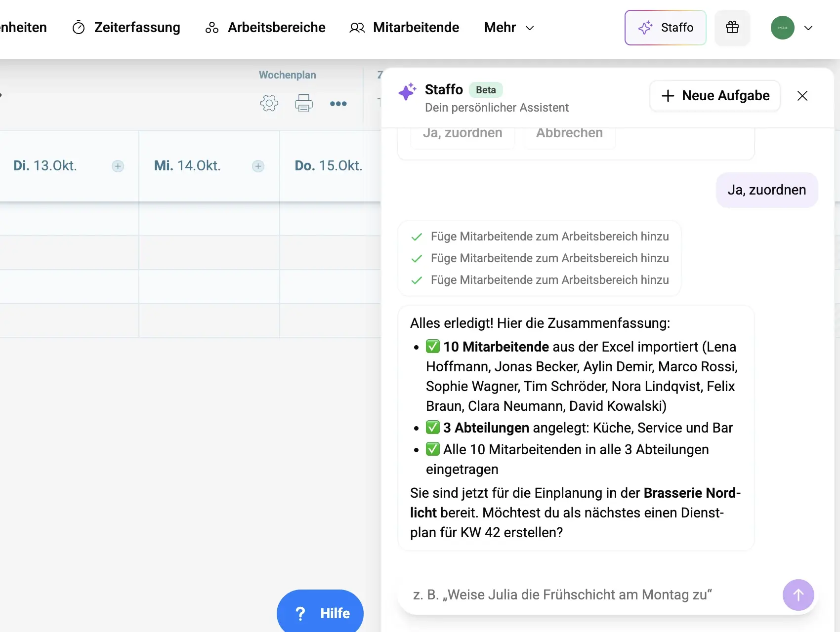Open the blue Hilfe help button
840x632 pixels.
coord(320,612)
